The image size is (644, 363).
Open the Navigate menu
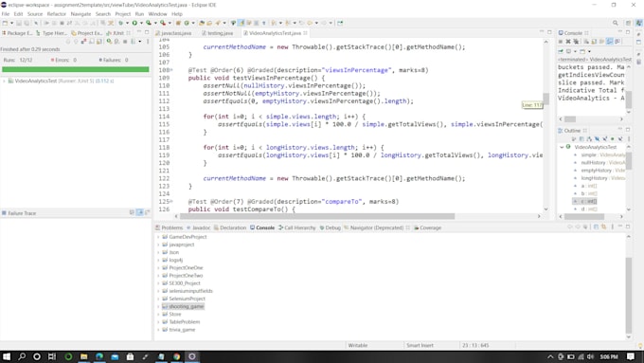(80, 14)
